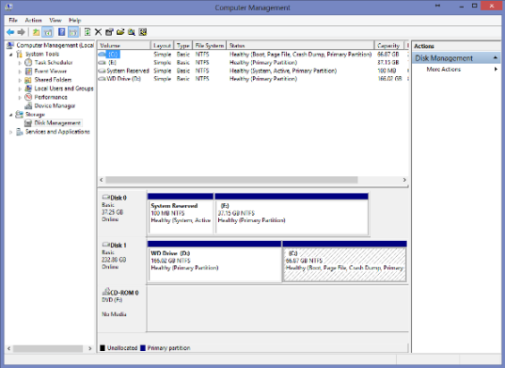Click the Event Viewer icon in tree

click(29, 71)
